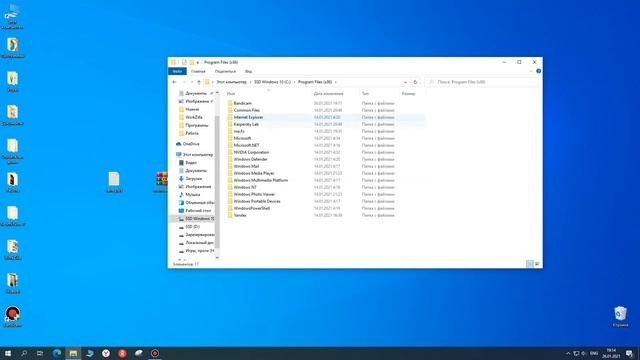Sort by Дата изменения column header
The image size is (640, 360).
[x=329, y=94]
